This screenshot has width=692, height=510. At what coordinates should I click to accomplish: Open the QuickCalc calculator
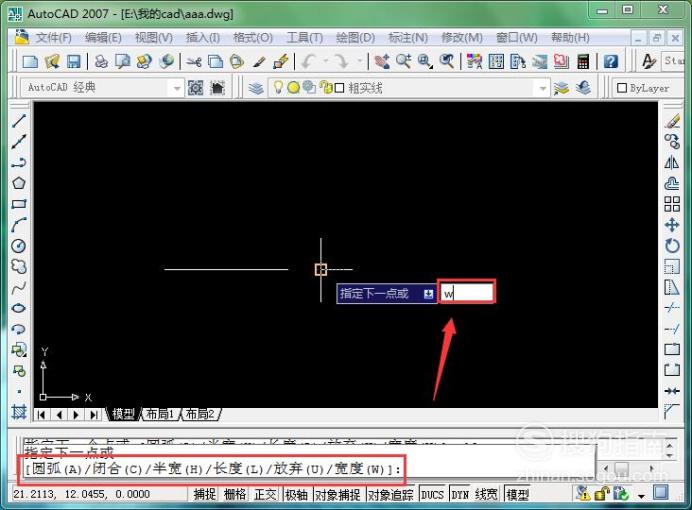pyautogui.click(x=583, y=61)
